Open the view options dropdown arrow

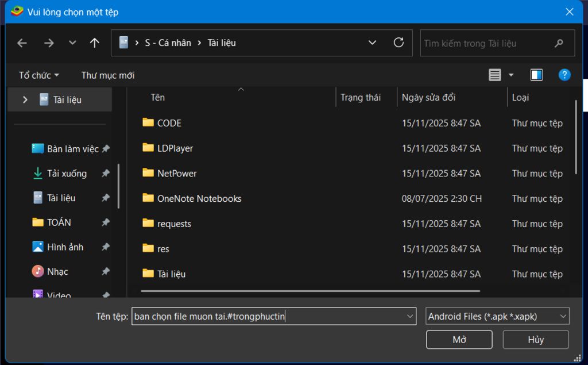(510, 75)
